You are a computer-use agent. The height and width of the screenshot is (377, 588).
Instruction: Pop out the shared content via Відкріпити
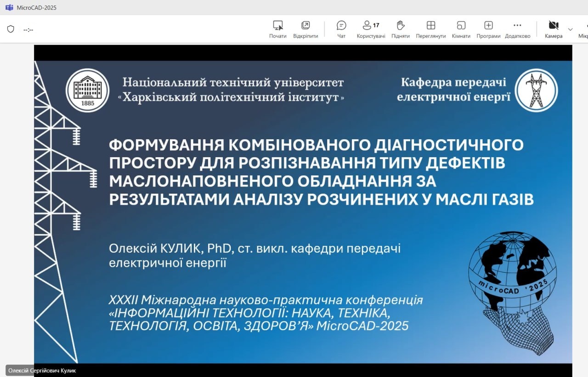pyautogui.click(x=305, y=29)
